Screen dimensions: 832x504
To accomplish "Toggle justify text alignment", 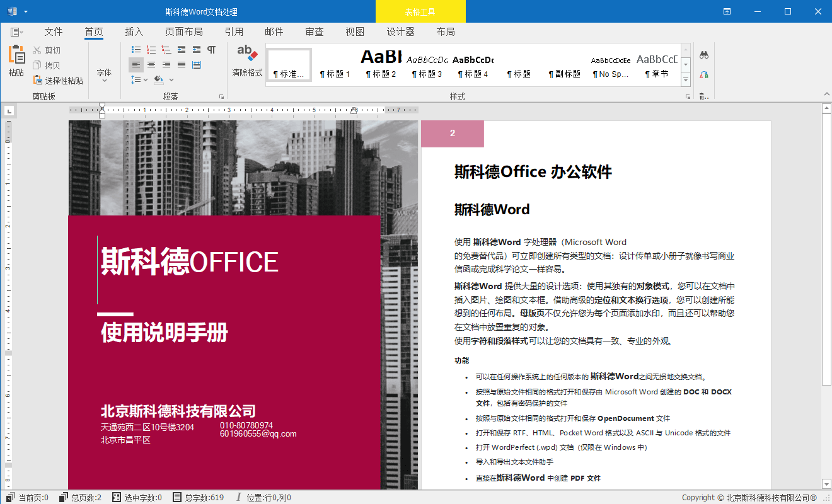I will point(182,65).
